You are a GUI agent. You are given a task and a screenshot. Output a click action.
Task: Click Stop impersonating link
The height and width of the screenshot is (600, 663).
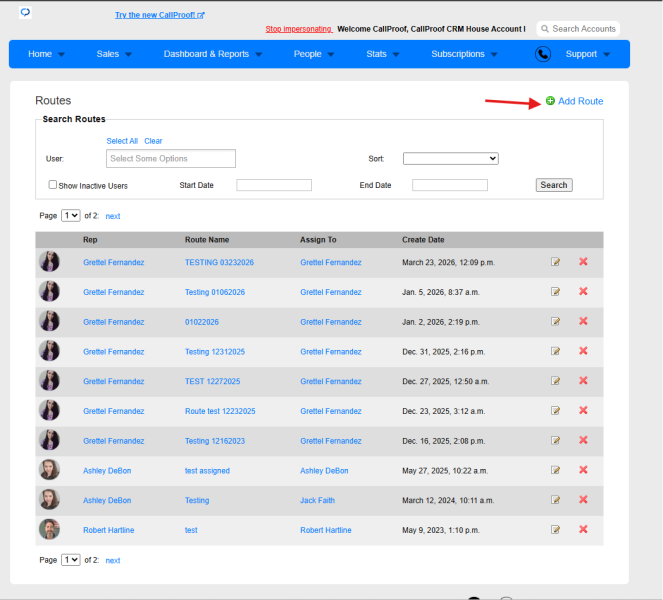point(299,29)
